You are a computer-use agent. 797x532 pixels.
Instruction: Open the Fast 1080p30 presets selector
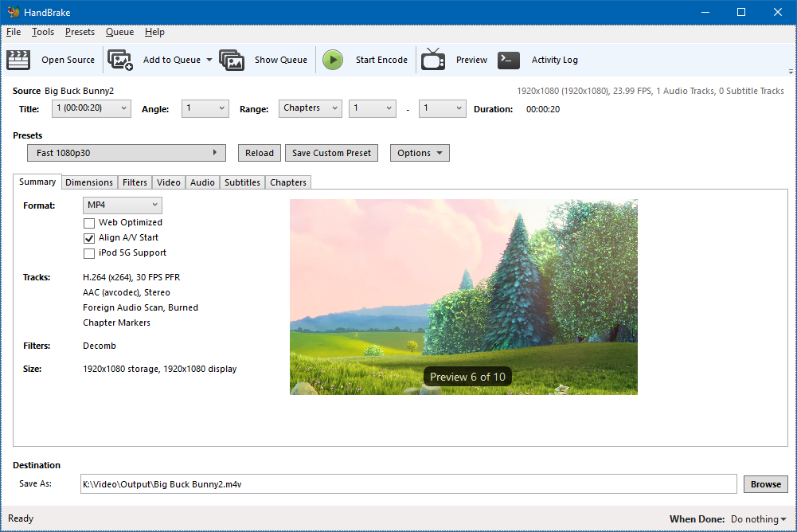tap(127, 153)
